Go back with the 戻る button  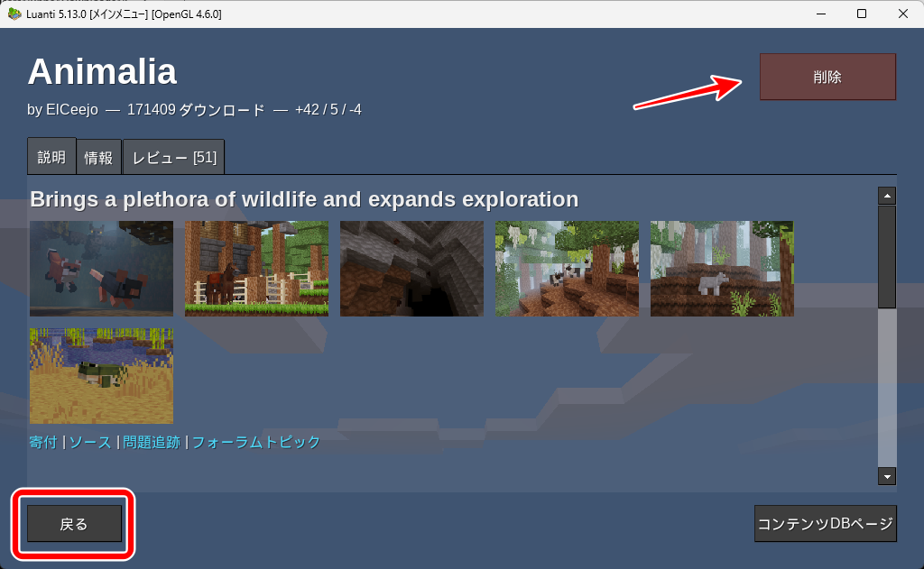pos(74,524)
